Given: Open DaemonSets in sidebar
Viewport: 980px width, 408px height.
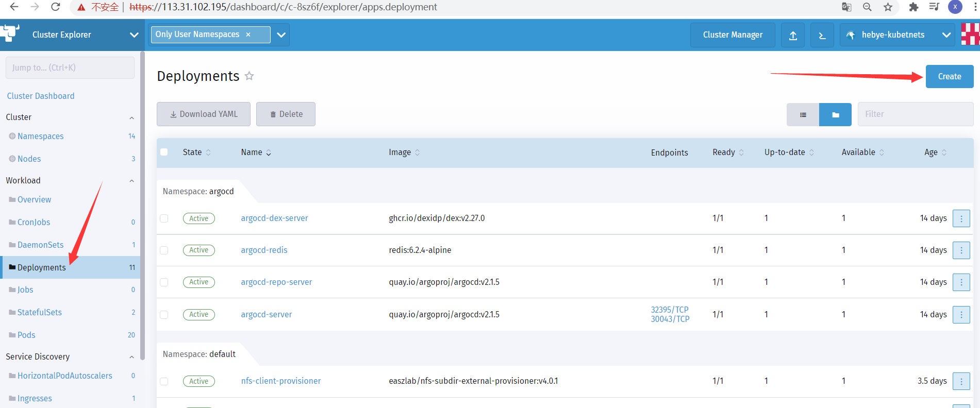Looking at the screenshot, I should tap(41, 245).
